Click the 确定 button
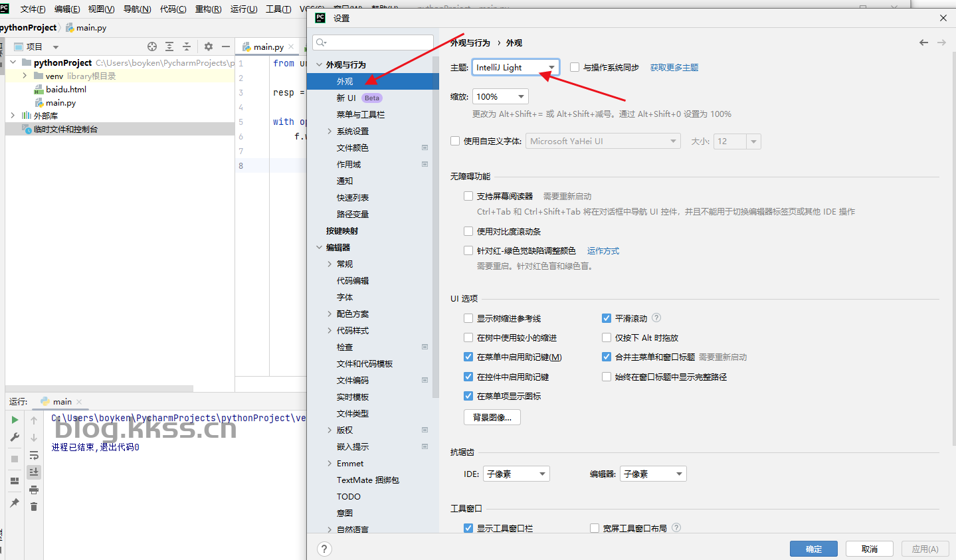 pos(813,549)
